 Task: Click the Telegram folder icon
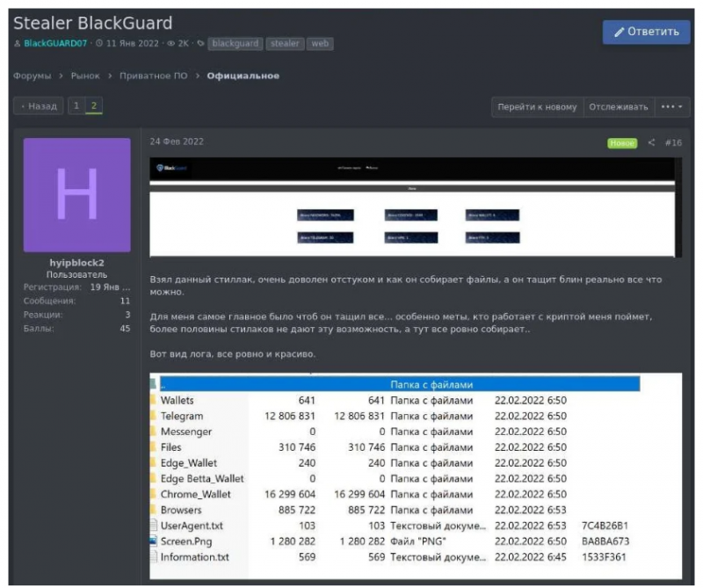pos(154,416)
